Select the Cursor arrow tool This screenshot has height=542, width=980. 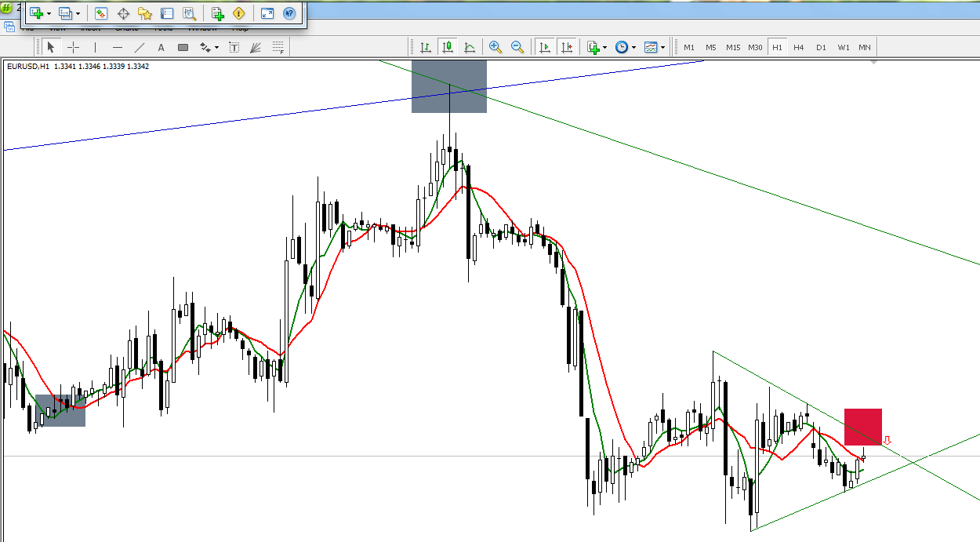click(x=52, y=47)
